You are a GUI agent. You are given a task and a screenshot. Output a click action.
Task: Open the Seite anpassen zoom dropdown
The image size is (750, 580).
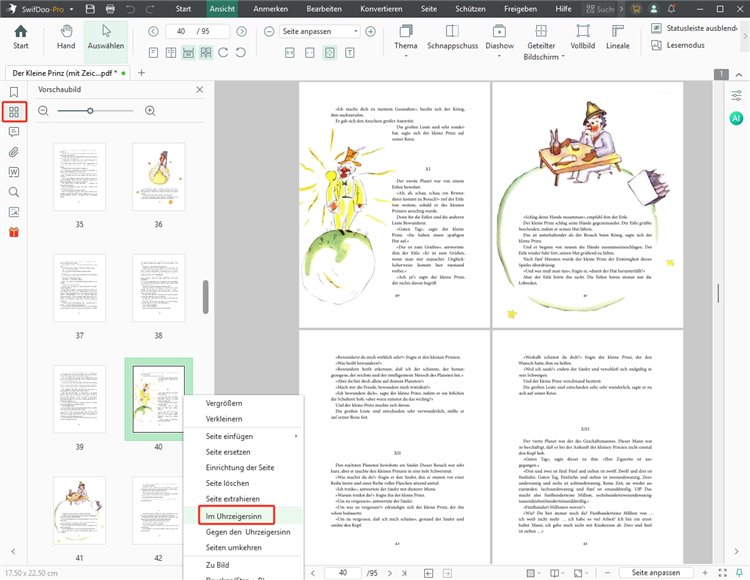(320, 31)
